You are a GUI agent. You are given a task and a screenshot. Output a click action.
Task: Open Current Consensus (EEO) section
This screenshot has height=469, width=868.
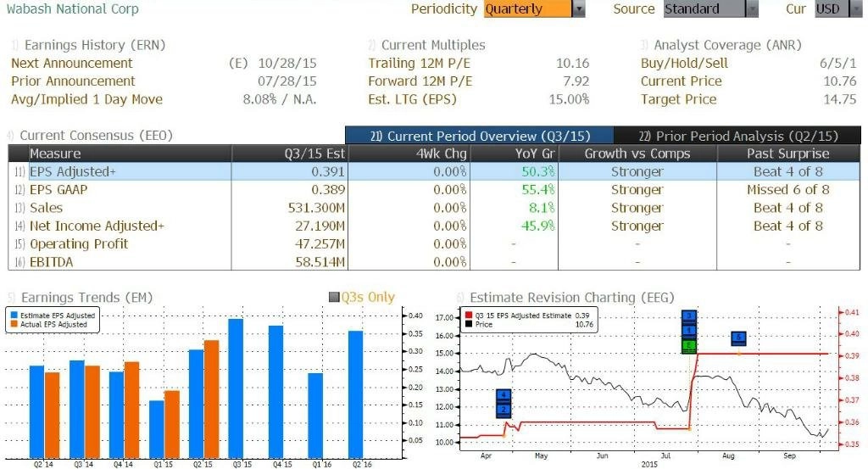[97, 135]
